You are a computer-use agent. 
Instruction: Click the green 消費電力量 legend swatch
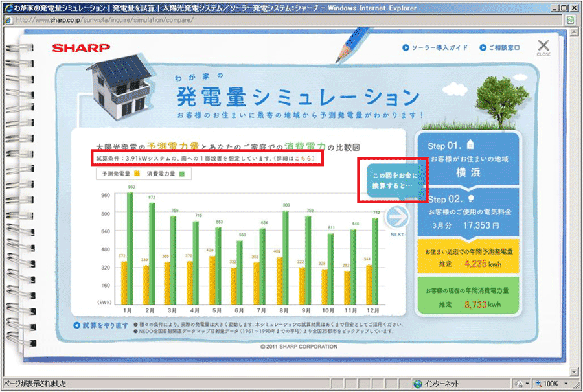182,174
